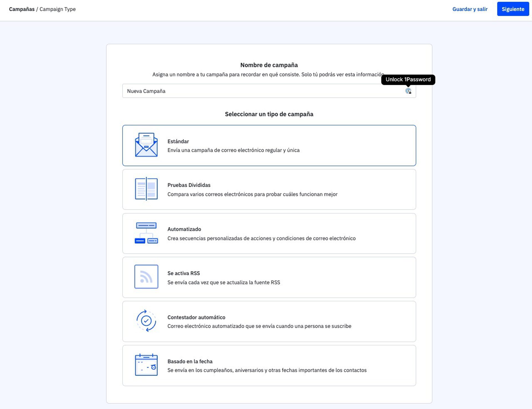The height and width of the screenshot is (409, 532).
Task: Click the Automatizado flowchart icon
Action: [x=146, y=233]
